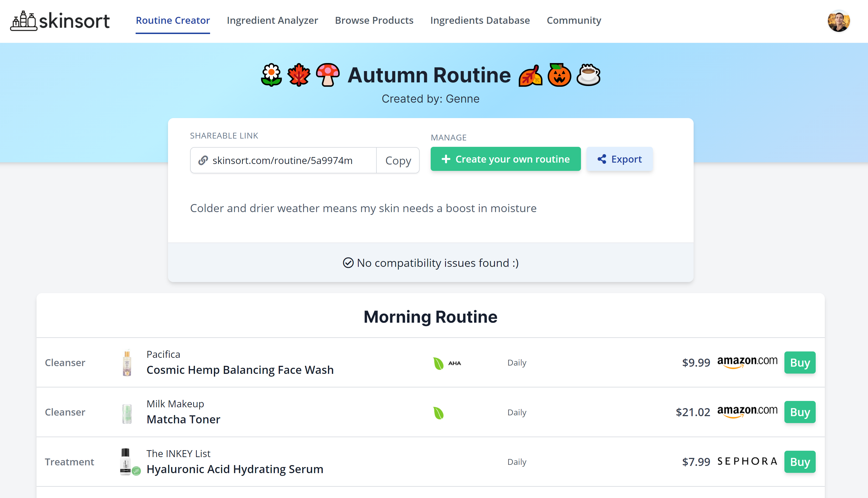Click the green leaf icon for Matcha Toner
This screenshot has height=498, width=868.
coord(438,413)
